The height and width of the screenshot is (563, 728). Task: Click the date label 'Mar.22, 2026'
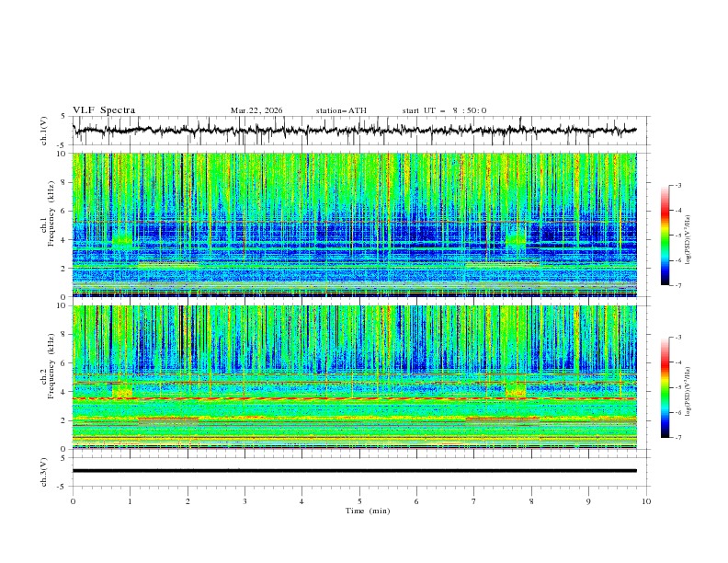coord(256,110)
